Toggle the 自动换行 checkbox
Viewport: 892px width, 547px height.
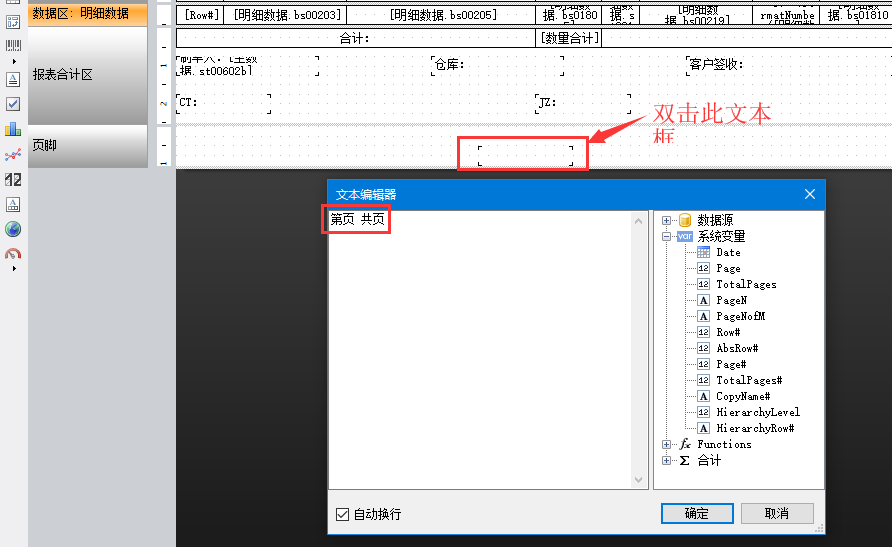343,514
